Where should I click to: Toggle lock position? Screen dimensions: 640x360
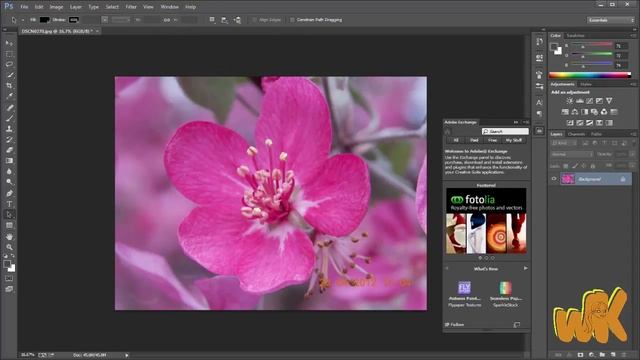(584, 166)
